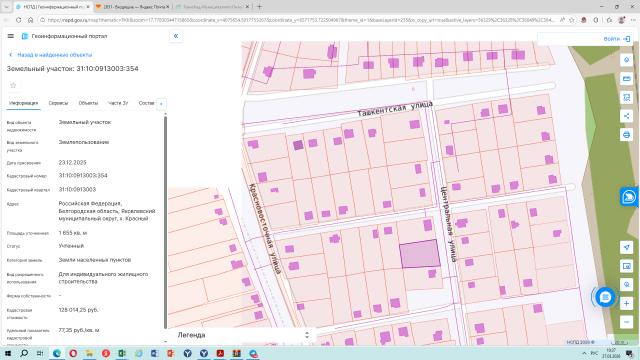Viewport: 640px width, 360px height.
Task: Add the land parcel to favorites star
Action: [13, 85]
